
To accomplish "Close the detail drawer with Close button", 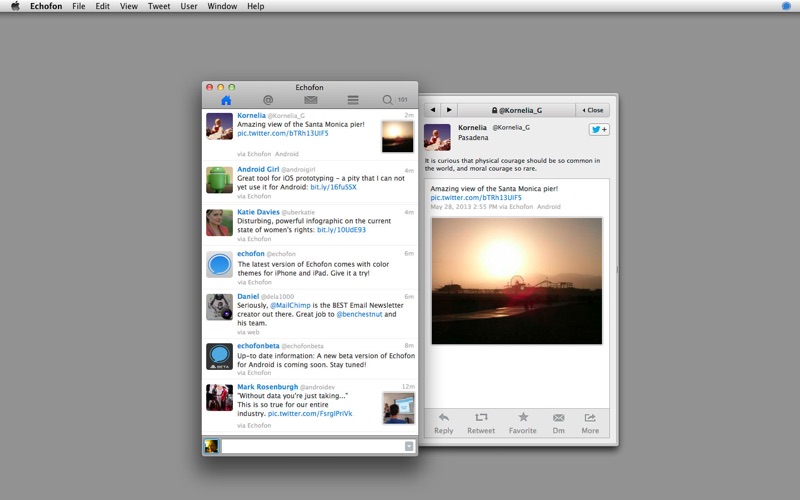I will click(x=593, y=110).
